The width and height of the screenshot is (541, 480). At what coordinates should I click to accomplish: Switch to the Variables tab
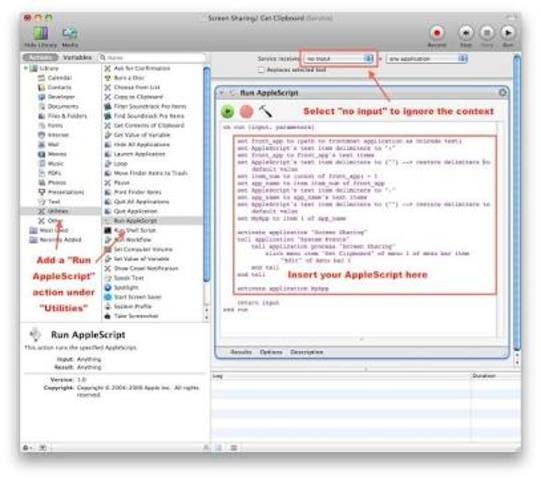(x=77, y=57)
